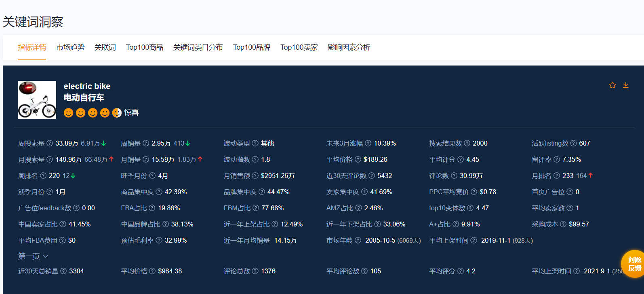Click the electric bike keyword title
644x294 pixels.
[x=87, y=86]
